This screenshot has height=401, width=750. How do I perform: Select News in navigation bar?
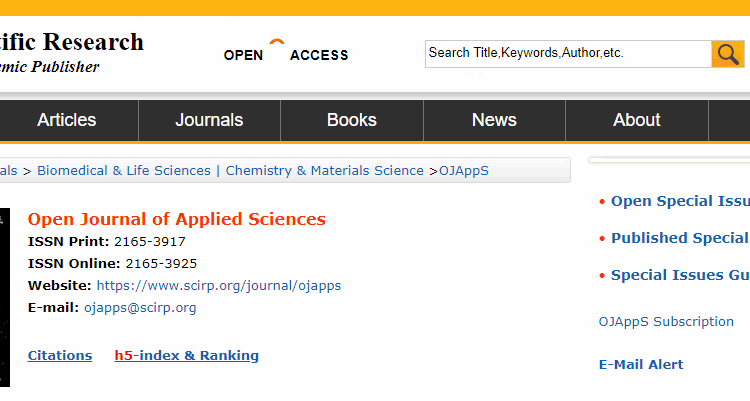(494, 120)
